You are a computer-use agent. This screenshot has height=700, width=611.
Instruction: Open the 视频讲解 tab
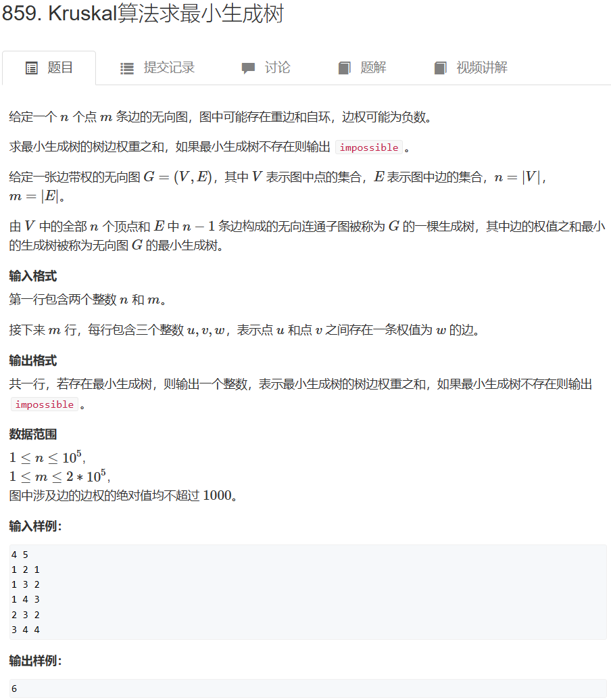click(x=470, y=68)
